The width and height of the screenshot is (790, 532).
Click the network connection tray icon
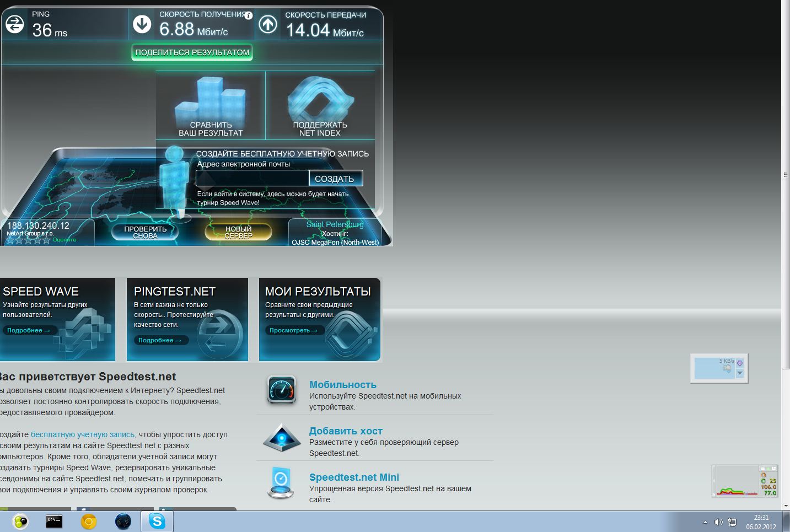[732, 522]
